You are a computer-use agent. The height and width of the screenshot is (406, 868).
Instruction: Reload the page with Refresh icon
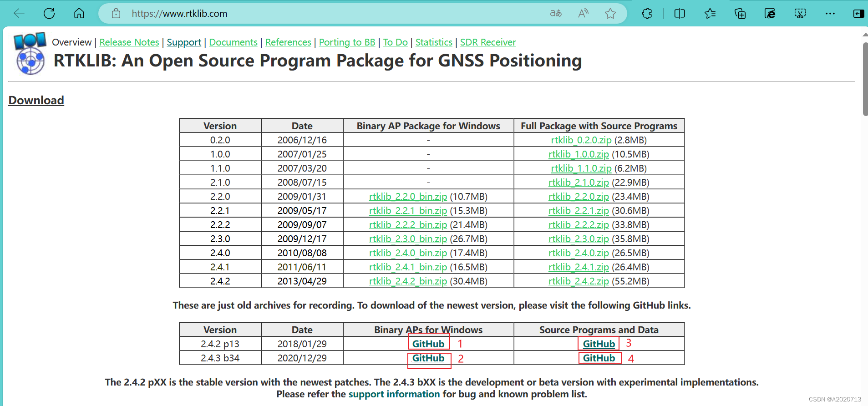(x=49, y=13)
